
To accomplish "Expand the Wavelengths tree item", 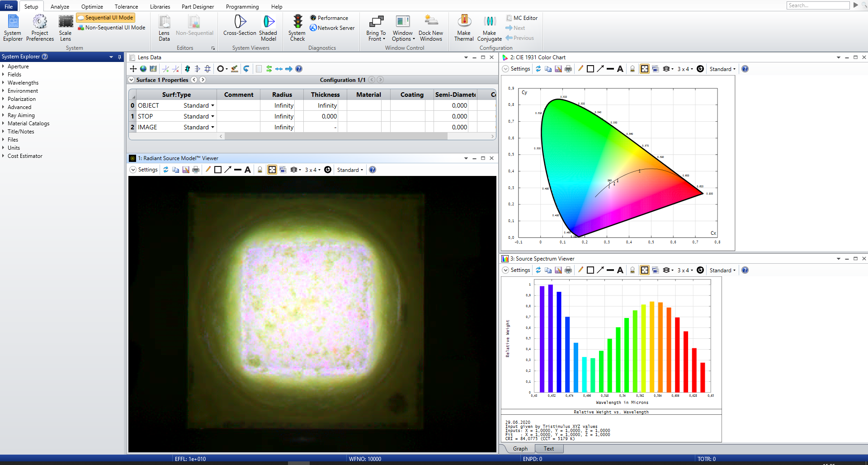I will coord(3,83).
